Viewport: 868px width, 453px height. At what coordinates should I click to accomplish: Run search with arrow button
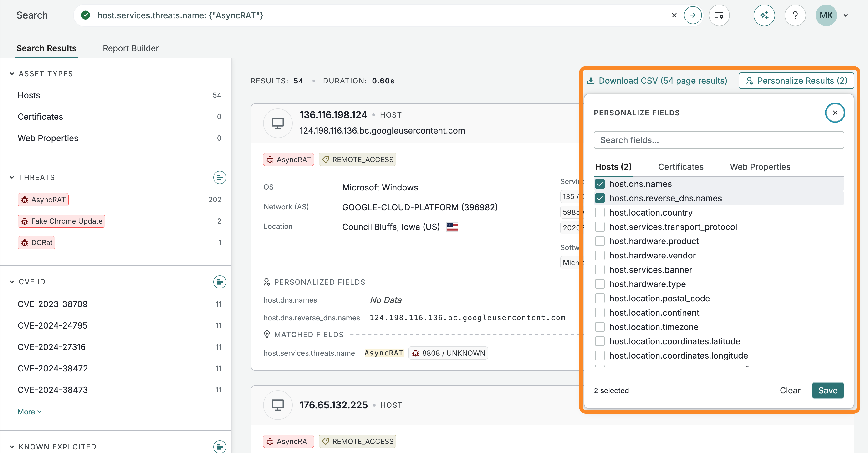(x=692, y=15)
